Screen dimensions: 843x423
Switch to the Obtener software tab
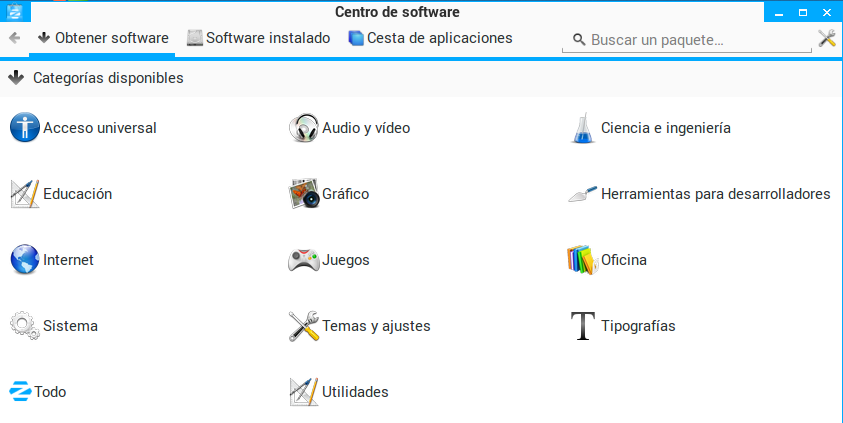click(102, 38)
